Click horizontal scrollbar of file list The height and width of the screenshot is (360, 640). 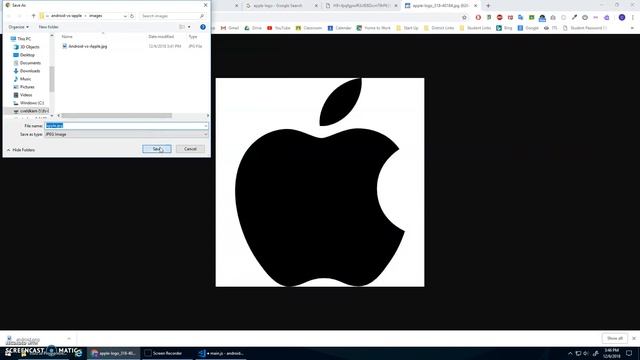117,116
